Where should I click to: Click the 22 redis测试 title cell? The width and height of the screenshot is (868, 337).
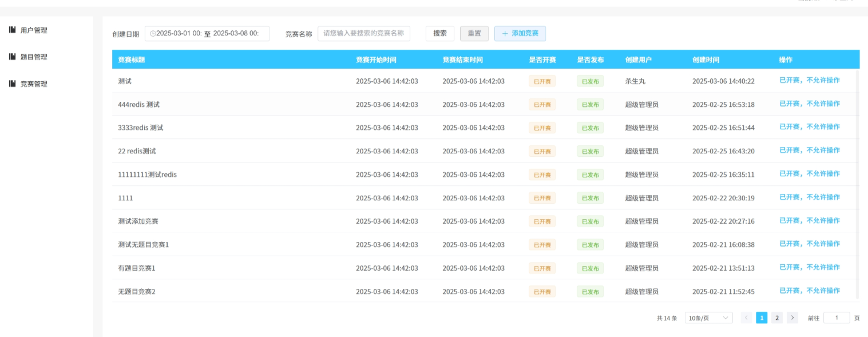pos(137,151)
